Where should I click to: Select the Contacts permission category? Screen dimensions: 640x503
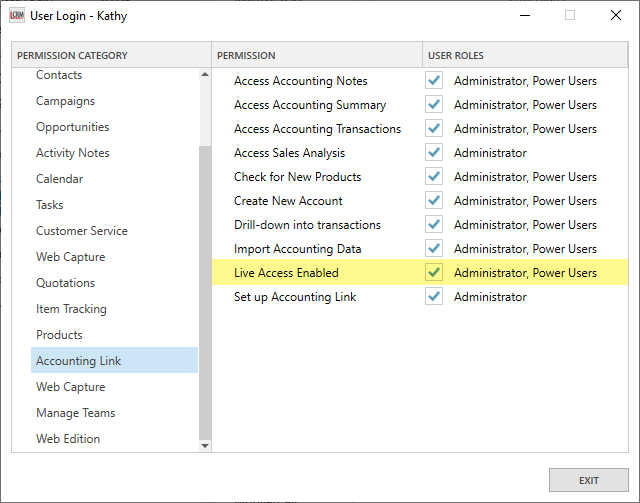[x=59, y=75]
